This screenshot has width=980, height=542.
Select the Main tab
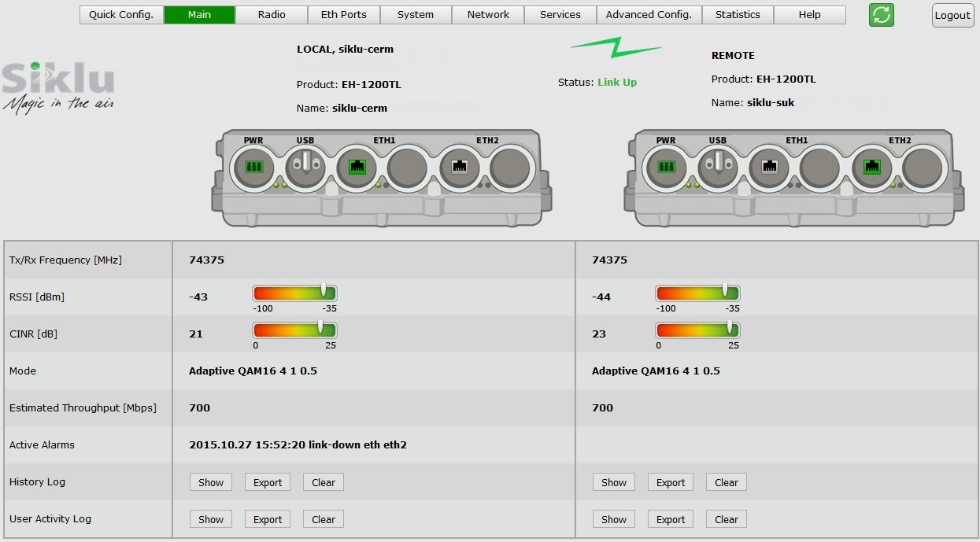(199, 15)
